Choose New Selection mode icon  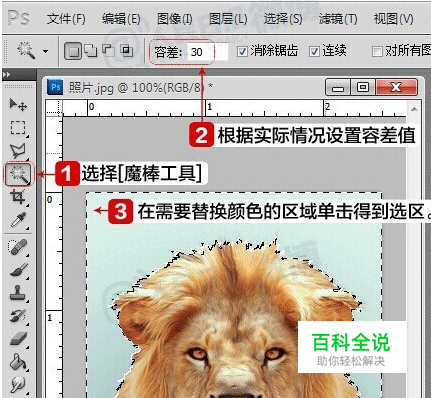[73, 51]
